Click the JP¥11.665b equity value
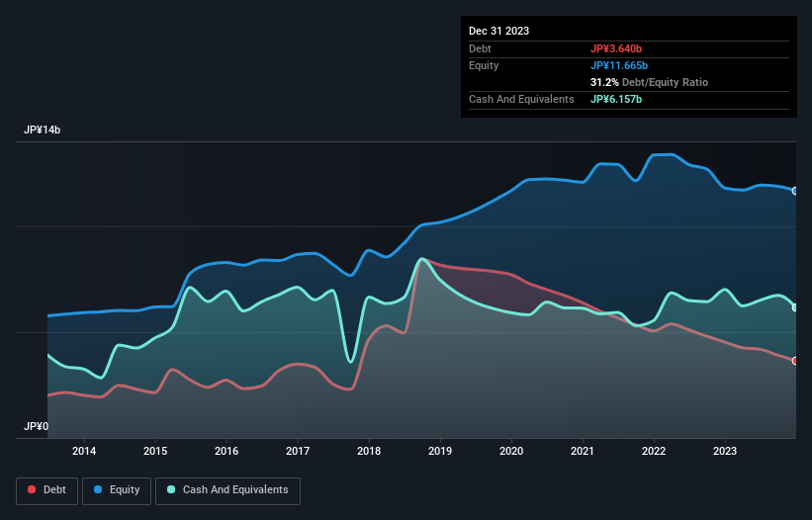The height and width of the screenshot is (520, 812). 619,65
